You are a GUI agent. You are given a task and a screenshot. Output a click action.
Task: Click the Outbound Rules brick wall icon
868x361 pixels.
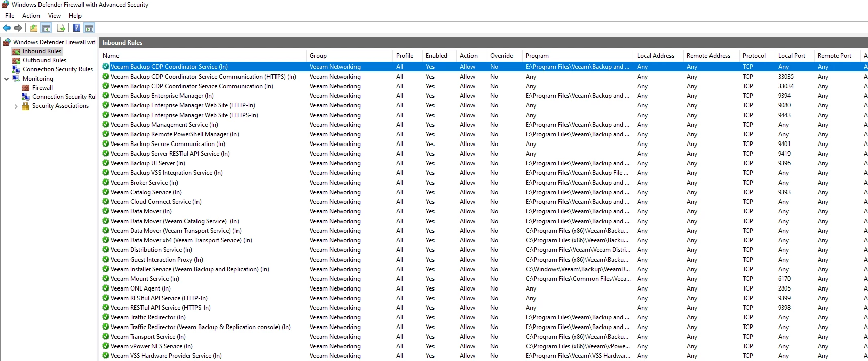coord(16,60)
